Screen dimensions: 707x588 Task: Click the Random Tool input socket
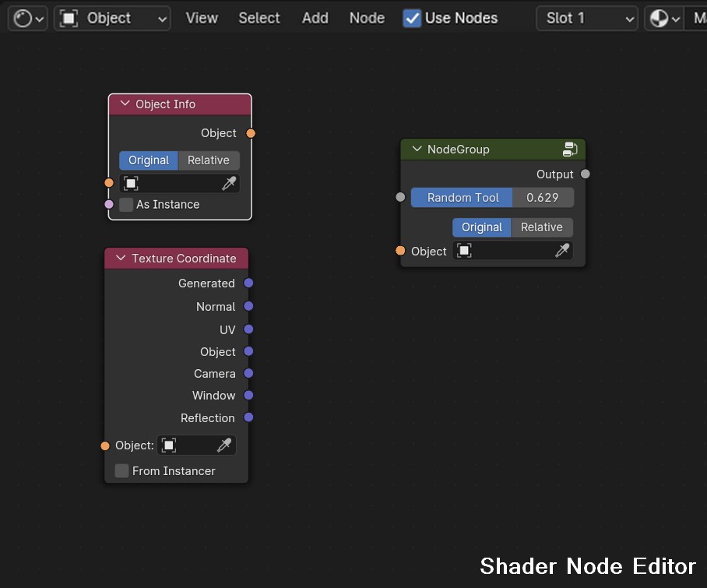[400, 197]
